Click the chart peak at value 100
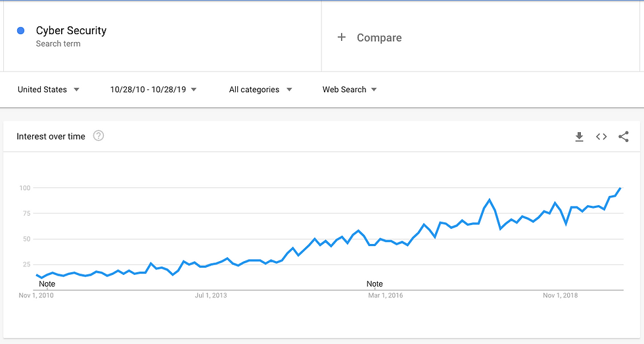Screen dimensions: 644x344 [620, 188]
